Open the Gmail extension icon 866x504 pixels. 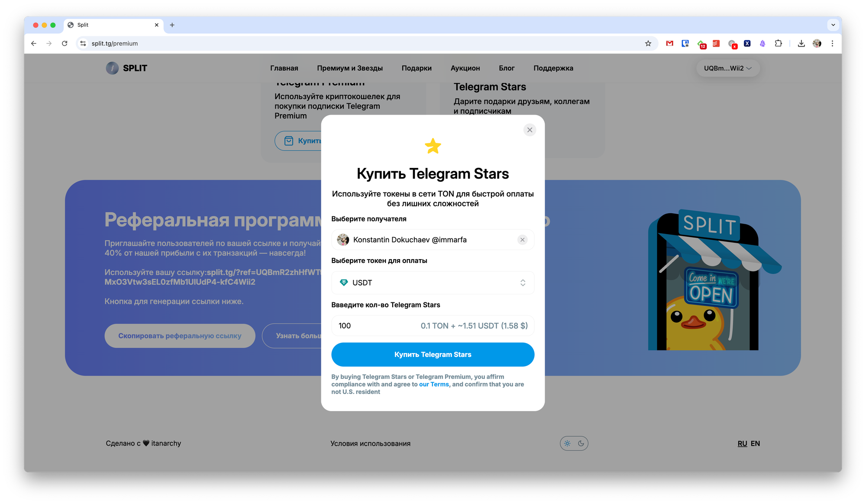(x=669, y=43)
